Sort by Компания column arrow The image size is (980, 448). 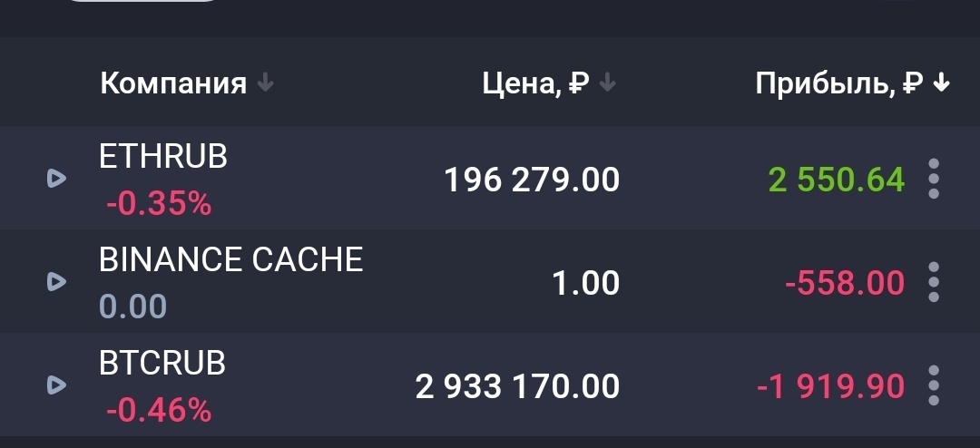click(x=266, y=83)
